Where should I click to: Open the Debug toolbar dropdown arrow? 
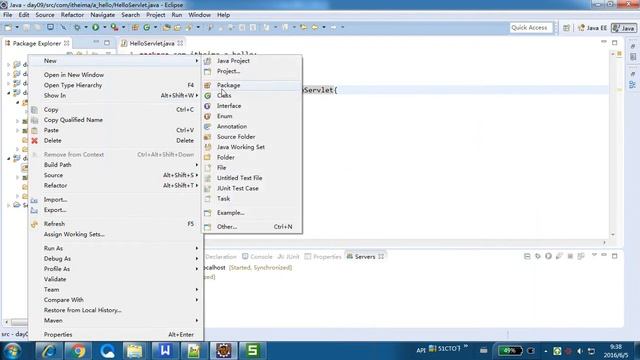(86, 27)
